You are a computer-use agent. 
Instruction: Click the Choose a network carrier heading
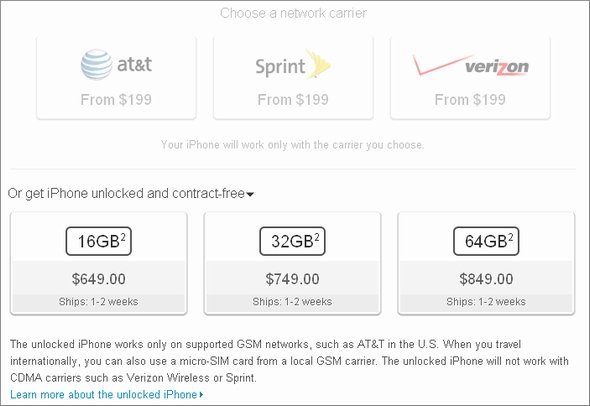click(x=293, y=13)
